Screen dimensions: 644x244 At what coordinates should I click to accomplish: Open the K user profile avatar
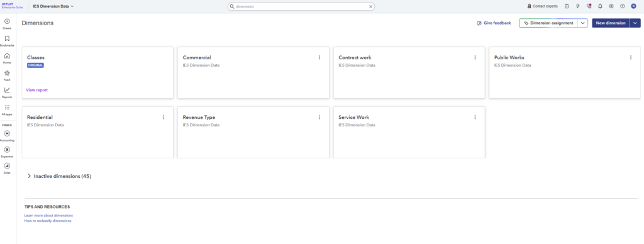633,6
